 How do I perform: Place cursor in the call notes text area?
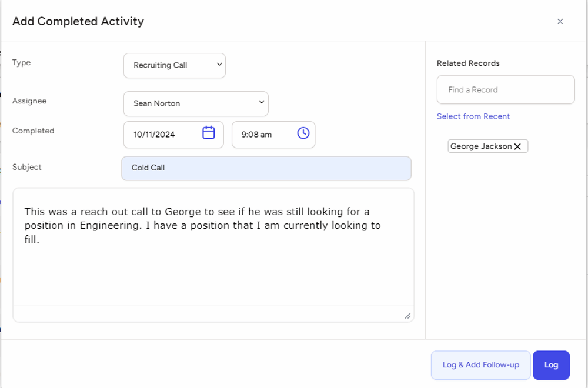click(213, 265)
